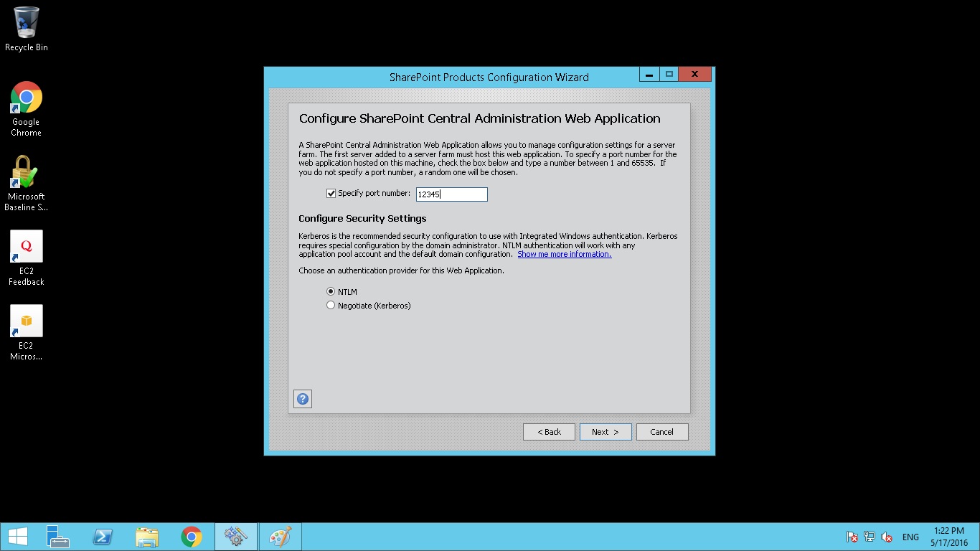Open Google Chrome from the desktop

[x=26, y=98]
